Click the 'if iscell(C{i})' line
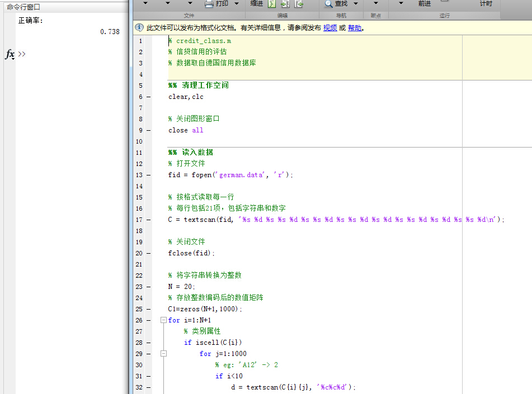The image size is (532, 394). [x=213, y=343]
